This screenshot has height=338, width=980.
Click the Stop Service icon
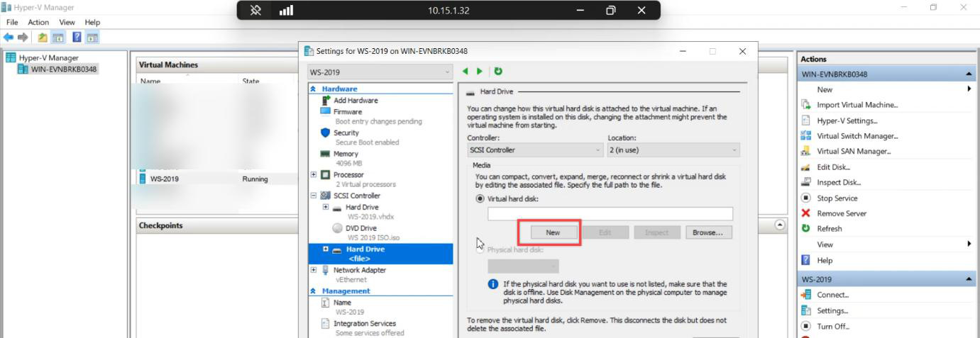[x=805, y=198]
